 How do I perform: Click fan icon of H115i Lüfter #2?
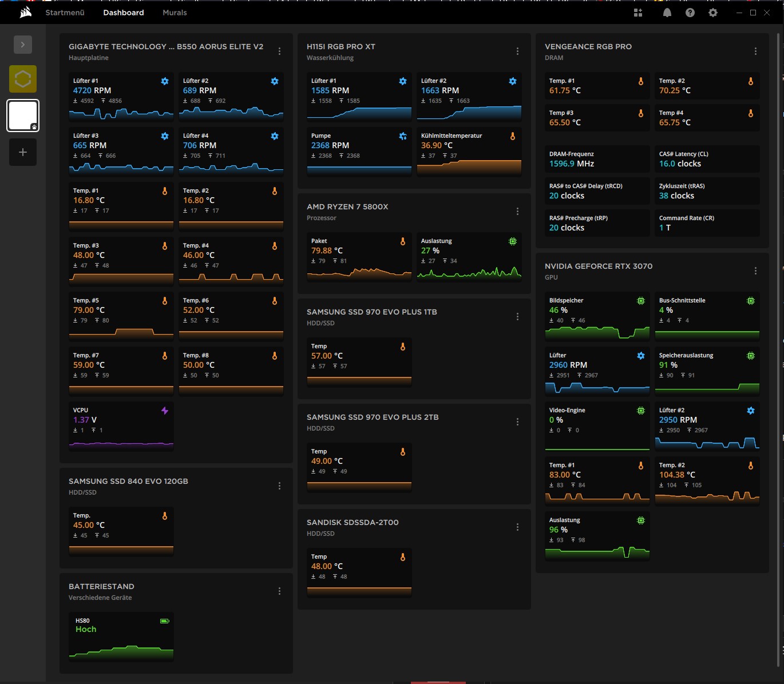click(513, 81)
